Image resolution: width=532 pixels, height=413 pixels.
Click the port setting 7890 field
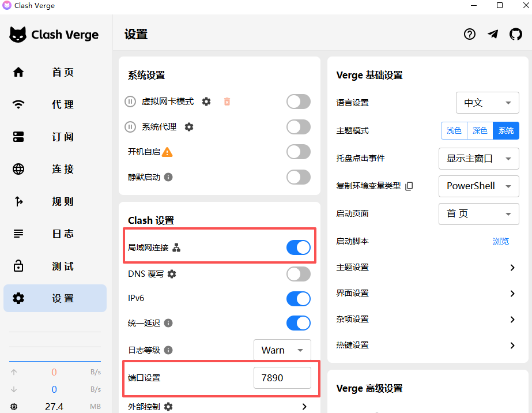pyautogui.click(x=282, y=378)
